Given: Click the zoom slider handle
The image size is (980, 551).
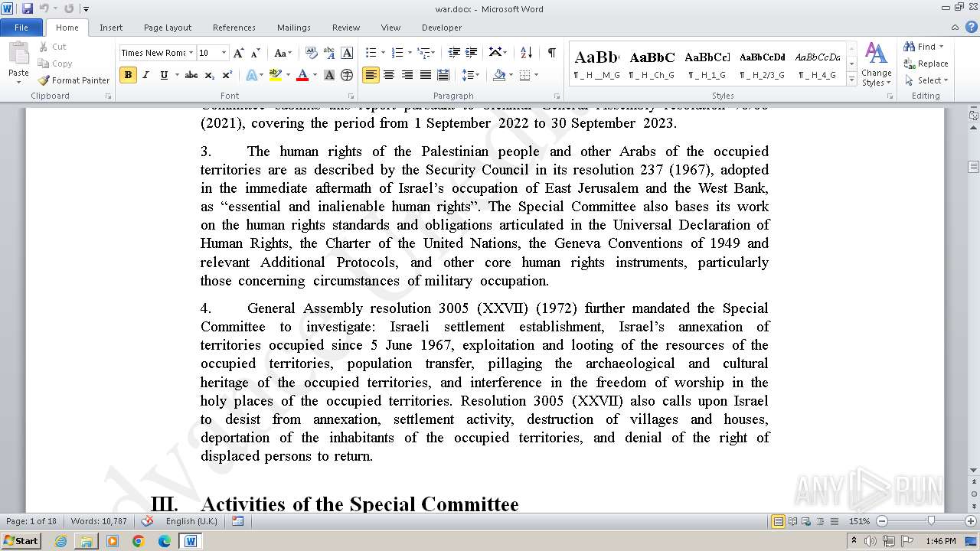Looking at the screenshot, I should click(931, 521).
